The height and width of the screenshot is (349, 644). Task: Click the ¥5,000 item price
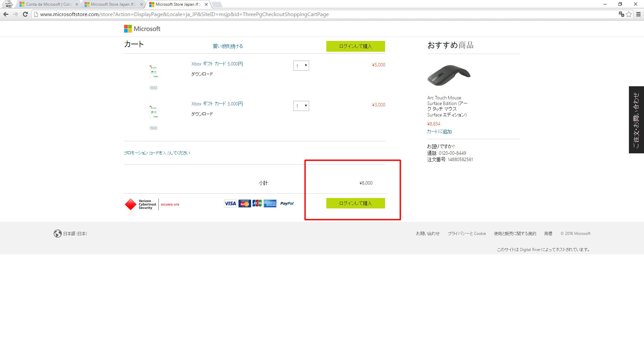point(378,65)
